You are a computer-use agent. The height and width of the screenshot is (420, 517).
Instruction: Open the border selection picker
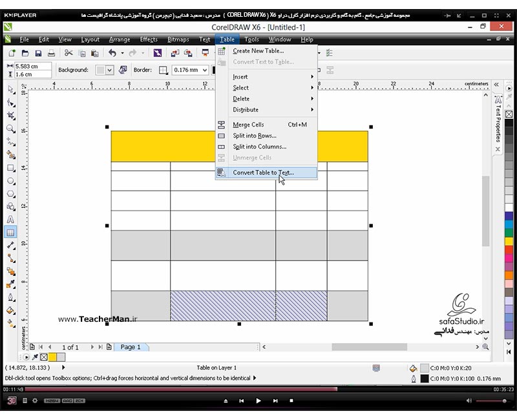point(163,70)
